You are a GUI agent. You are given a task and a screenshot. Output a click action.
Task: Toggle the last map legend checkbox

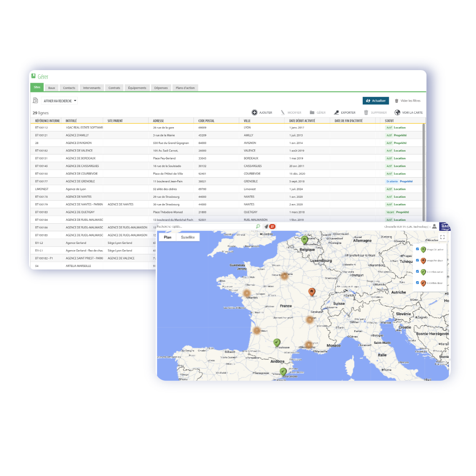click(x=417, y=282)
